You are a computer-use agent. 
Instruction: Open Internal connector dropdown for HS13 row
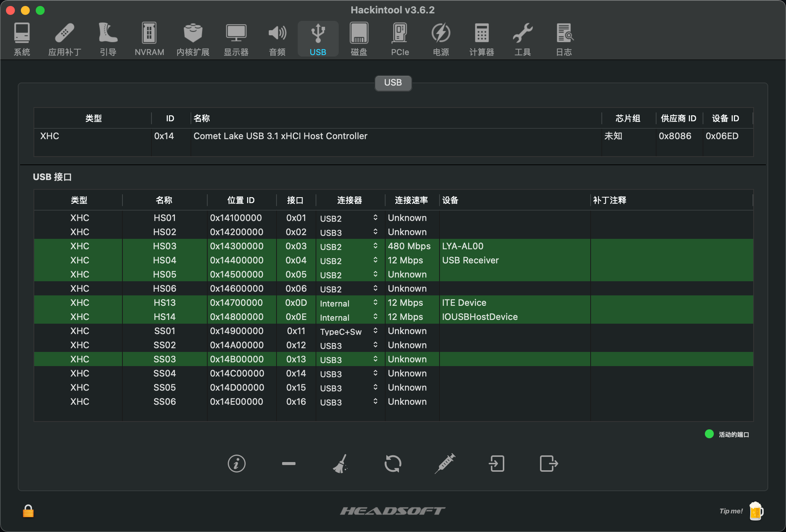pyautogui.click(x=349, y=303)
